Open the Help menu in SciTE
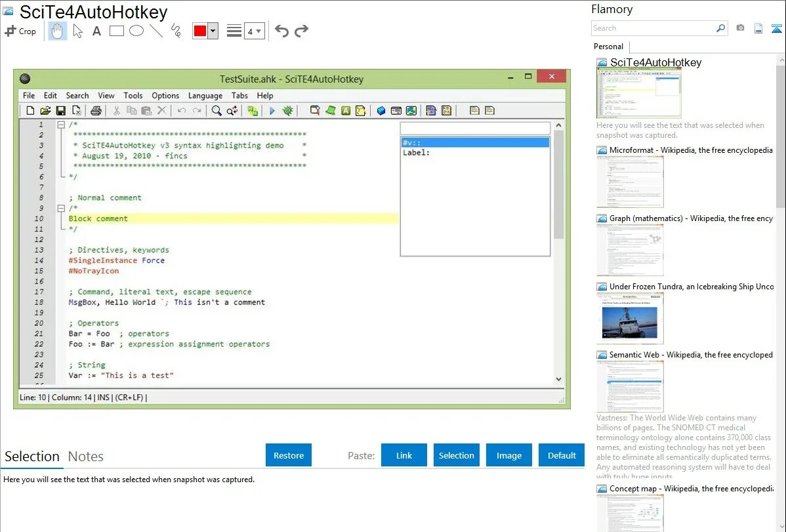Screen dimensions: 786x532 pos(265,95)
